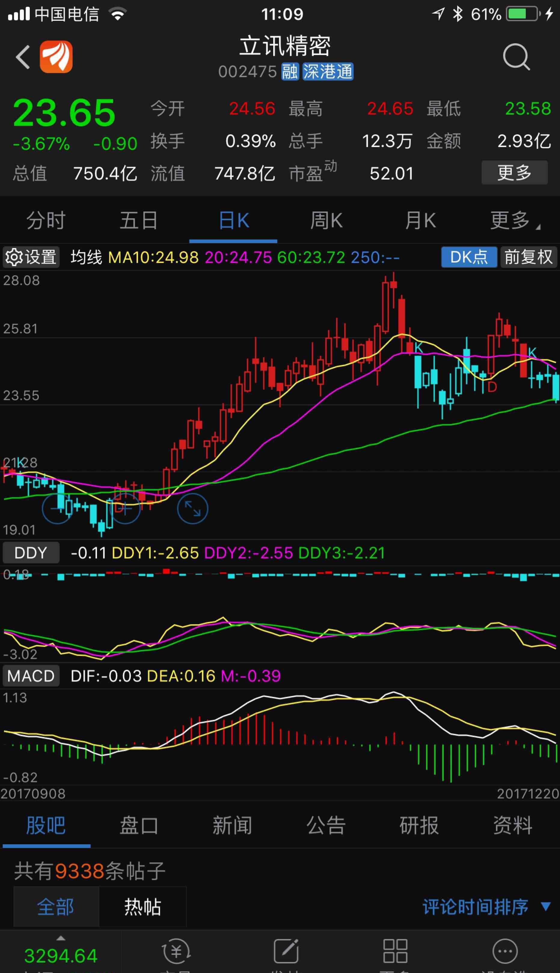Image resolution: width=560 pixels, height=973 pixels.
Task: Tap the stock price 23.65
Action: [64, 113]
